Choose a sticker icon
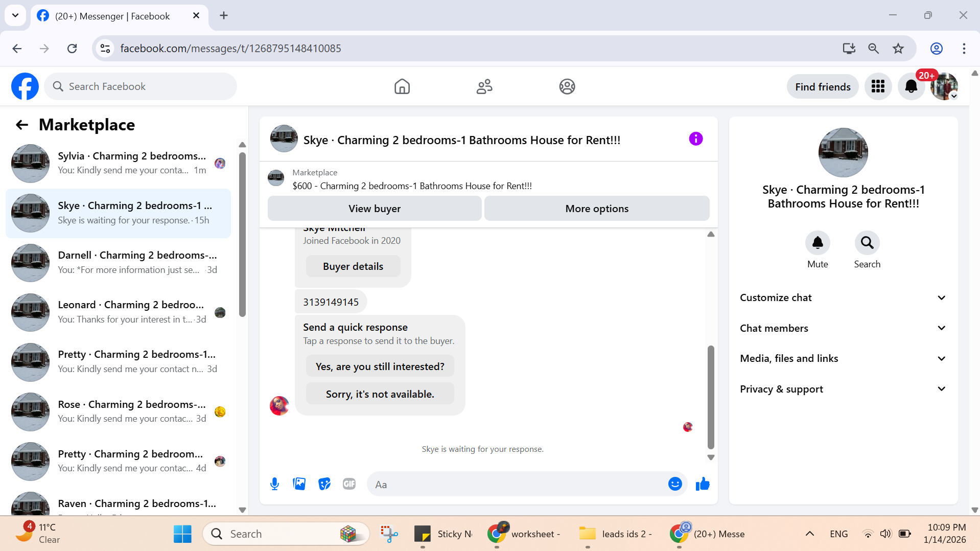 [324, 484]
